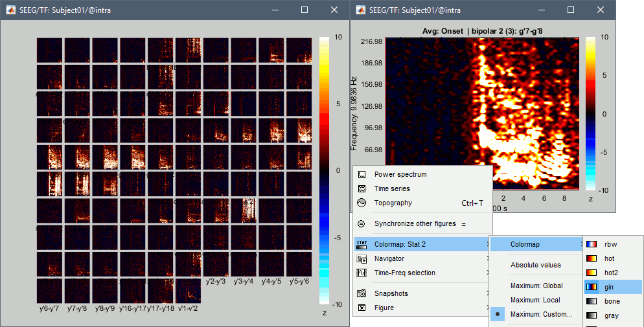Apply the bone colormap

612,301
